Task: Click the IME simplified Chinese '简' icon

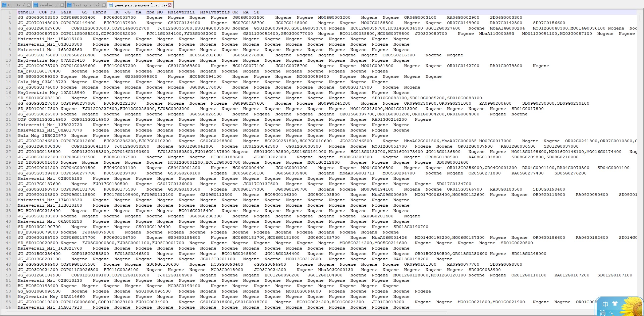Action: tap(603, 313)
